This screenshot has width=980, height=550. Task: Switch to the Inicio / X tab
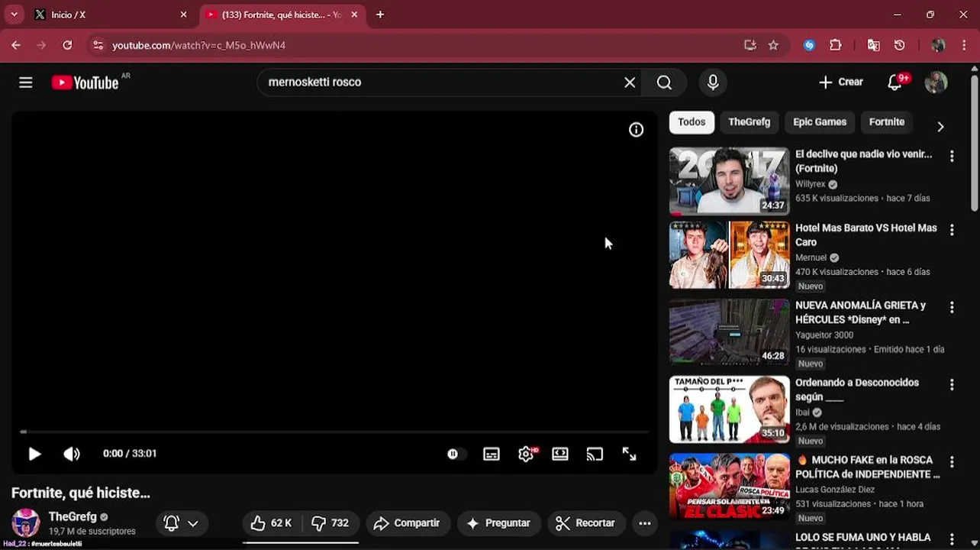click(111, 15)
